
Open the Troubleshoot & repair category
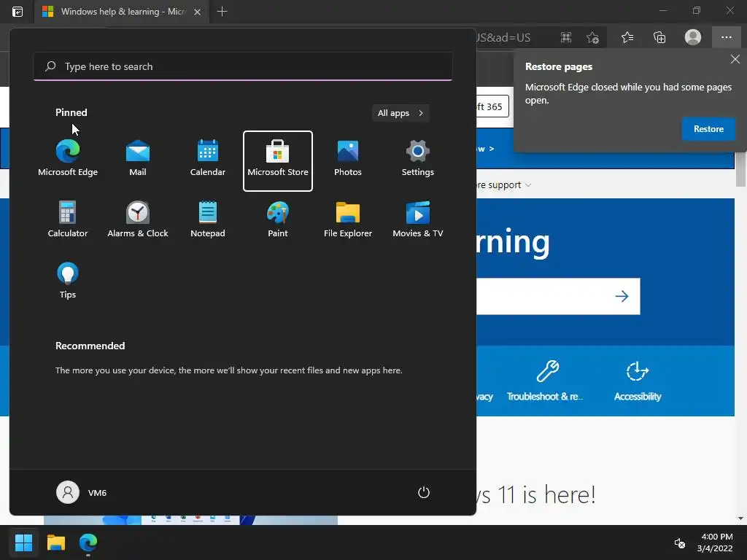546,381
